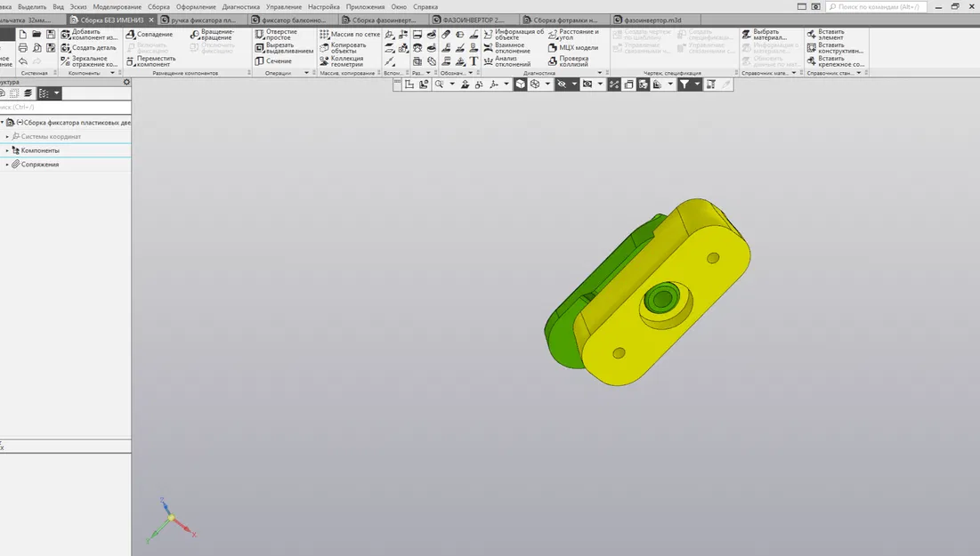Image resolution: width=980 pixels, height=556 pixels.
Task: Expand the 'Сопряжения' tree node
Action: coord(7,165)
